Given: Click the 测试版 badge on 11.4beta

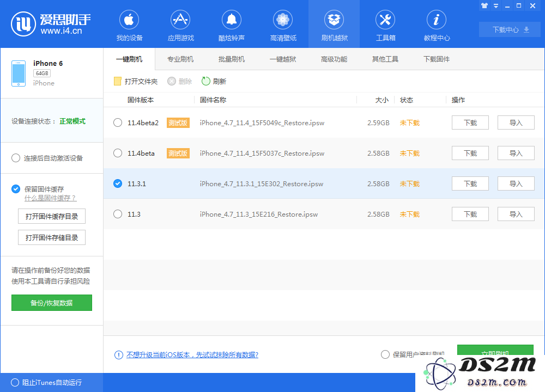Looking at the screenshot, I should point(178,153).
